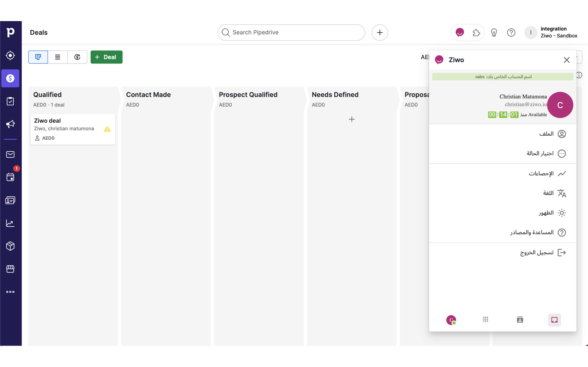Select the pipeline kanban view
The height and width of the screenshot is (367, 588).
(x=38, y=57)
